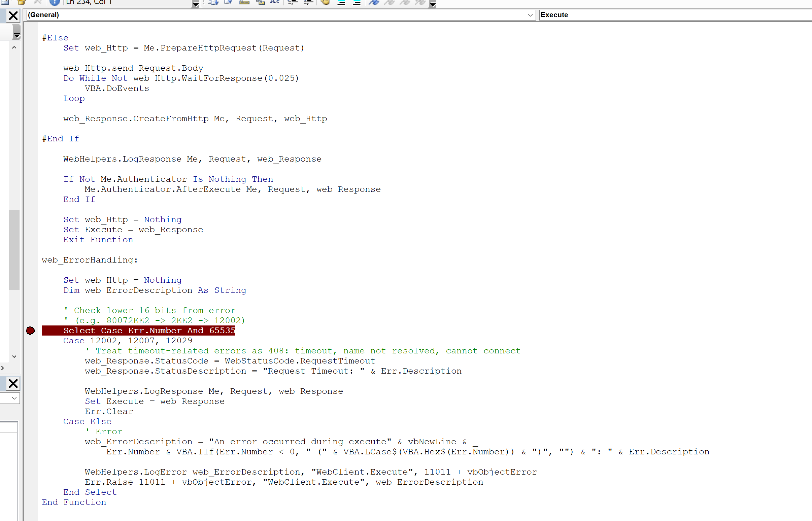Click the Ln 234, Col 1 status indicator
The height and width of the screenshot is (521, 812).
coord(89,2)
